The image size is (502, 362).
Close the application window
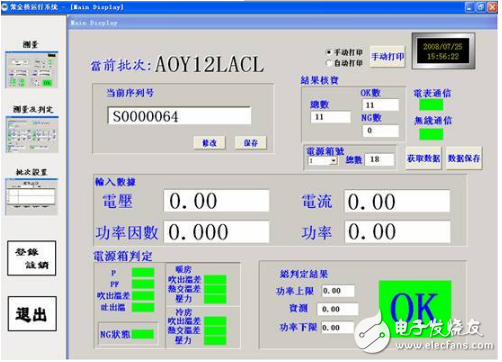[x=492, y=7]
